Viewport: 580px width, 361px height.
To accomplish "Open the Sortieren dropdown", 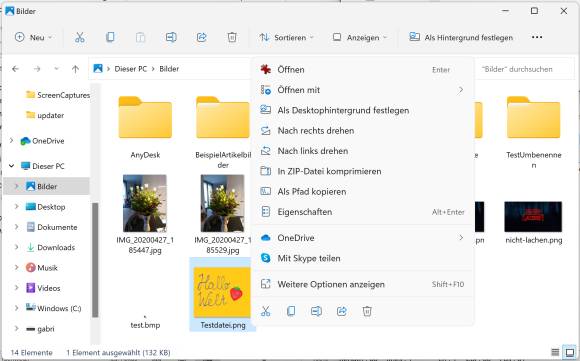I will (x=287, y=37).
